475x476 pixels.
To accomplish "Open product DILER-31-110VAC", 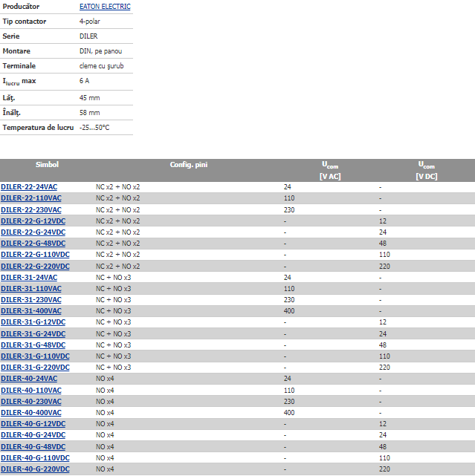I will (31, 289).
